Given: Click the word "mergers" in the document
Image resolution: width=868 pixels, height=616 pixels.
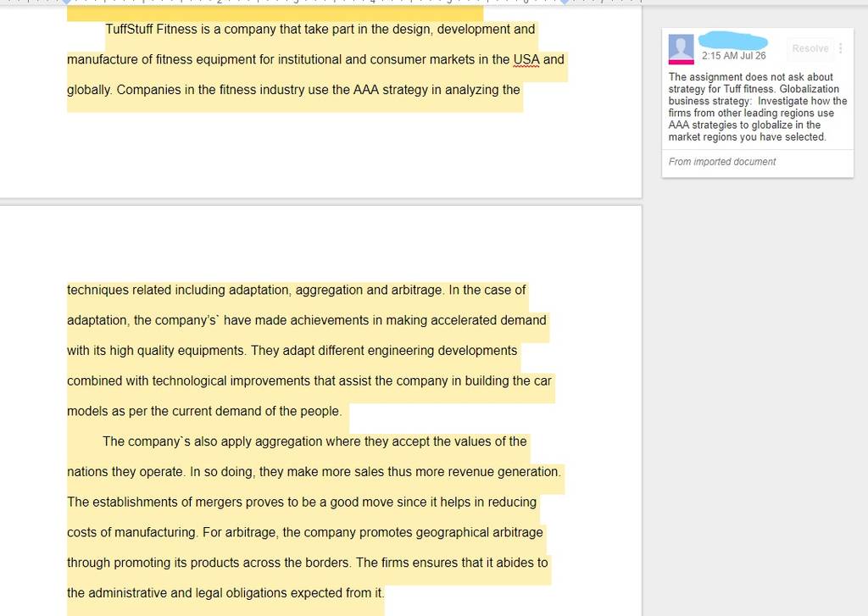Looking at the screenshot, I should point(219,502).
